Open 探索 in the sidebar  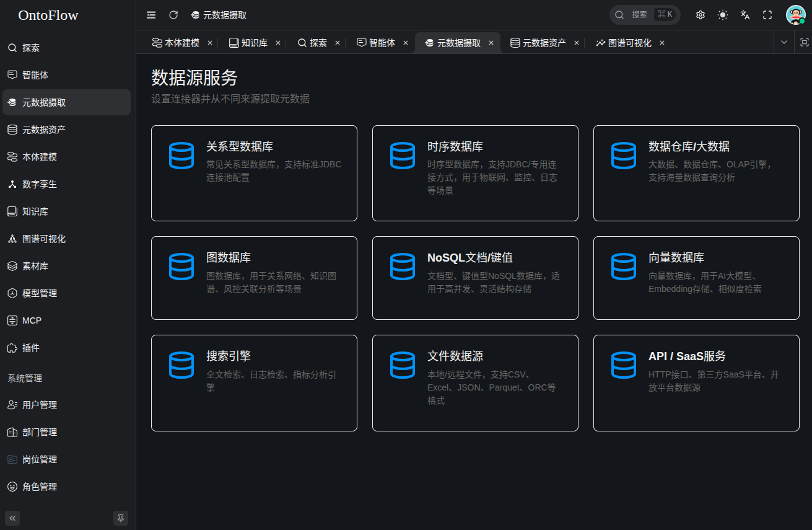(x=66, y=48)
